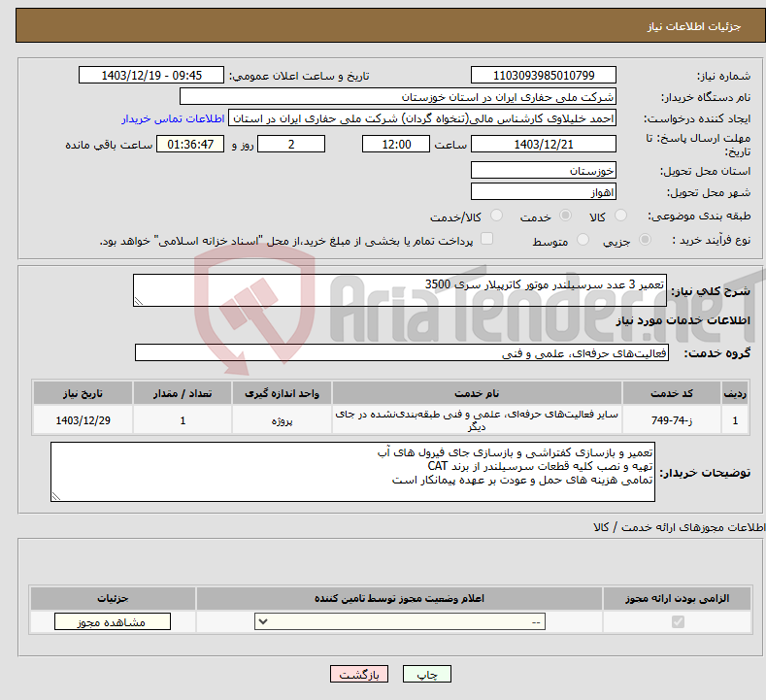Click the نام خدمت column header
Image resolution: width=766 pixels, height=700 pixels.
point(477,394)
